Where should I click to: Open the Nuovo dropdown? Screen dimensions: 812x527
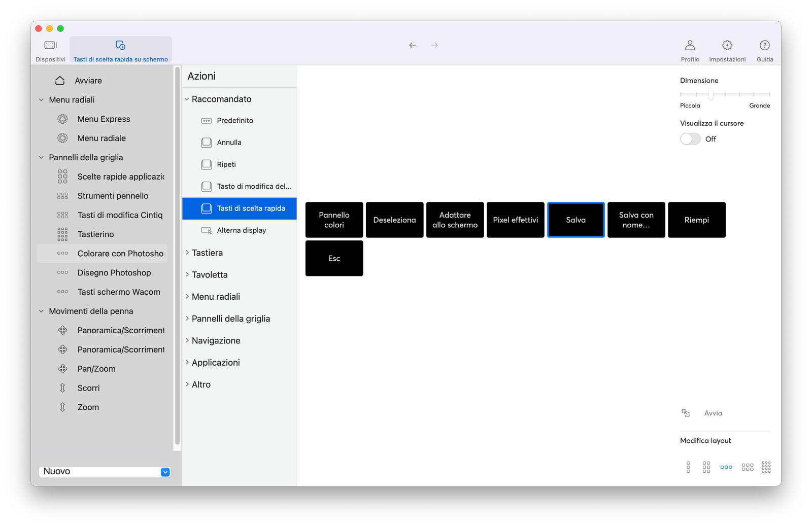105,472
